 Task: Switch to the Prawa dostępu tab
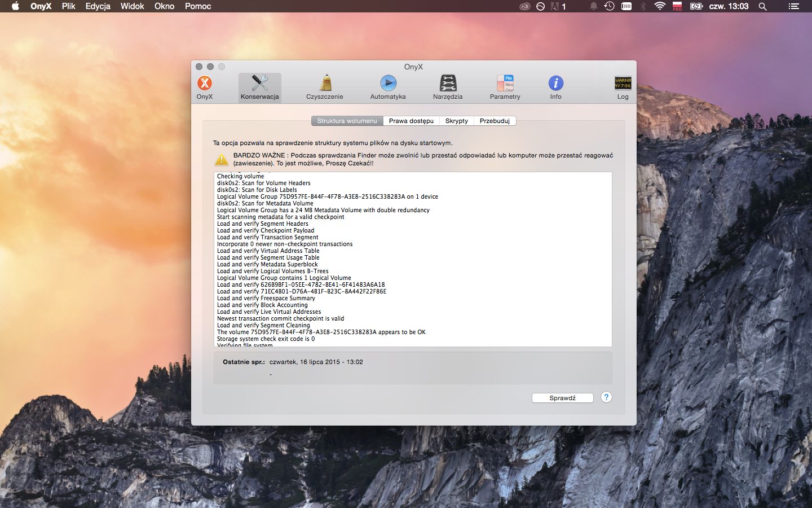pyautogui.click(x=411, y=121)
